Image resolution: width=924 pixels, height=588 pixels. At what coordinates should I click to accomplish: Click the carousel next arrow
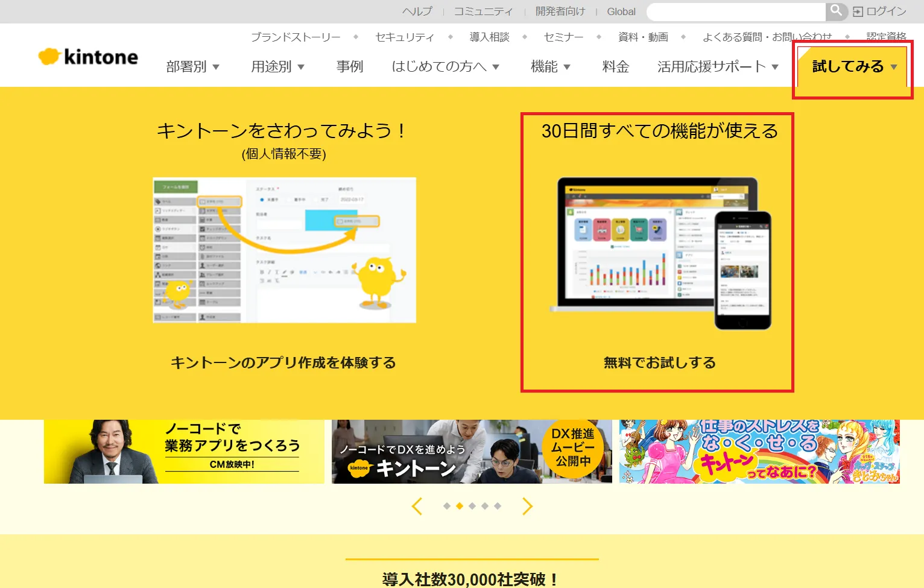(x=527, y=507)
